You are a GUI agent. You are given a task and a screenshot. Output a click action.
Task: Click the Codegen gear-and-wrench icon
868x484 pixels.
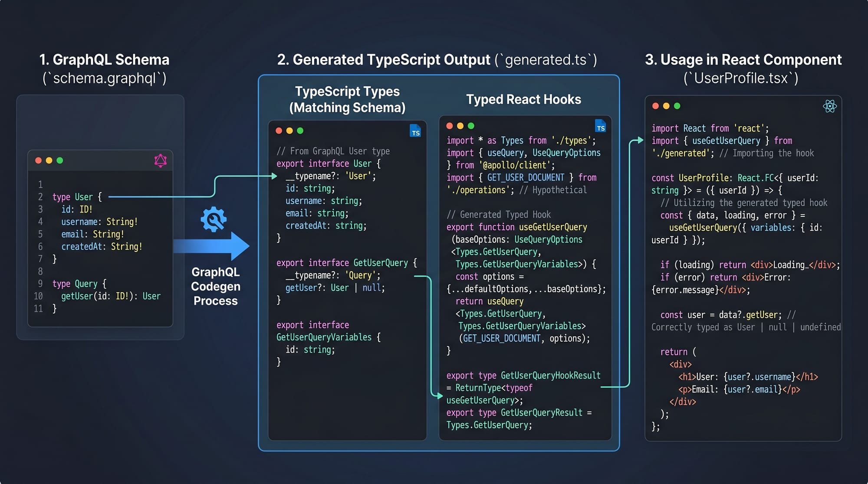coord(214,219)
